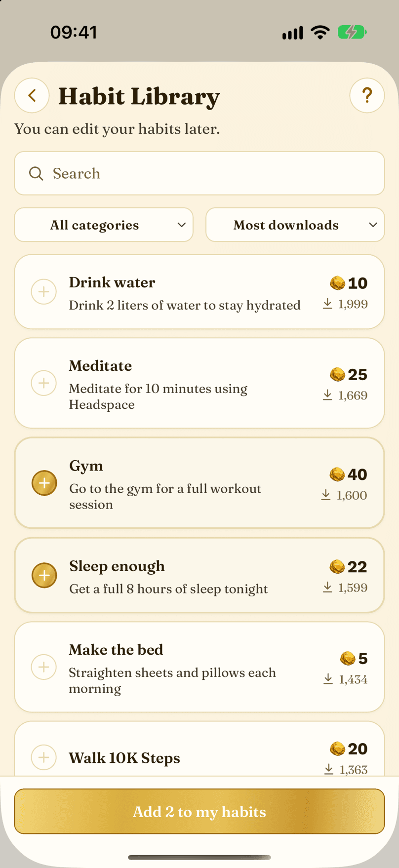Click Add 2 to my habits button

[x=199, y=811]
